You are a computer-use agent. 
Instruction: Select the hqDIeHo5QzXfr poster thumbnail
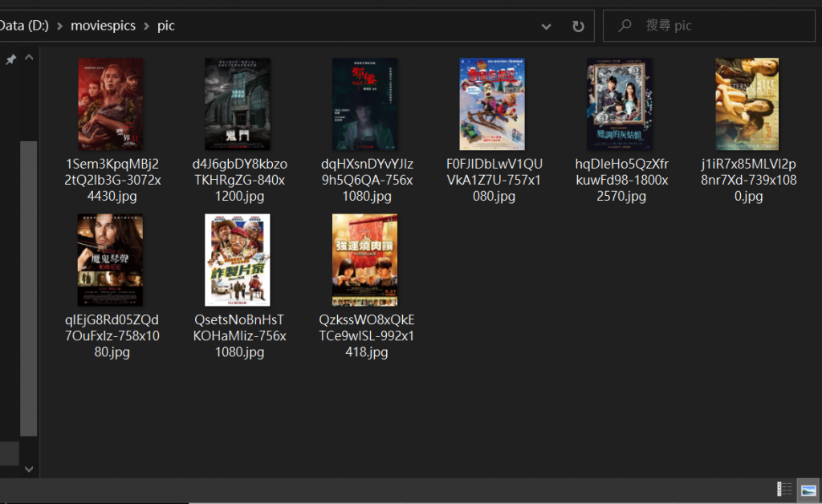[620, 104]
